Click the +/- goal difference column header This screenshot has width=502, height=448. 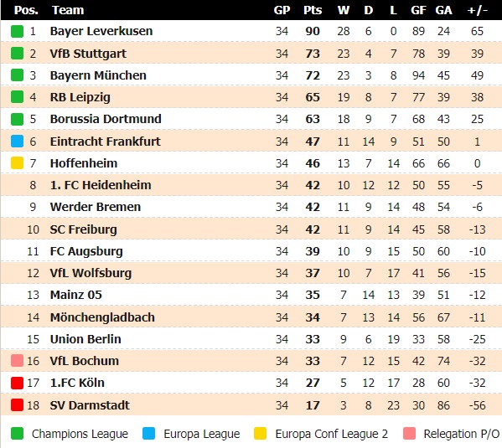pyautogui.click(x=477, y=10)
